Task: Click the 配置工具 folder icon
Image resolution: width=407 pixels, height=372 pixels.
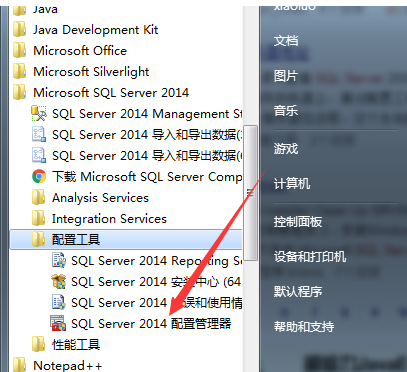Action: pyautogui.click(x=38, y=239)
